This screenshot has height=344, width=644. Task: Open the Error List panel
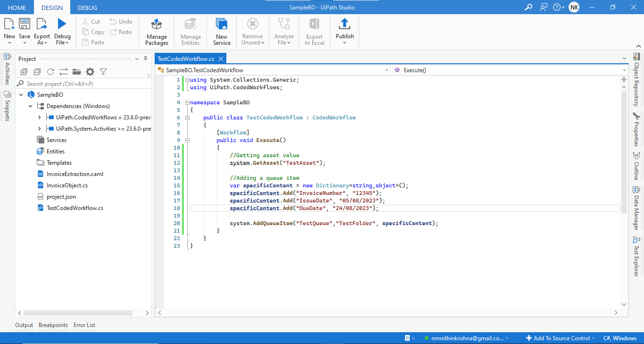84,325
